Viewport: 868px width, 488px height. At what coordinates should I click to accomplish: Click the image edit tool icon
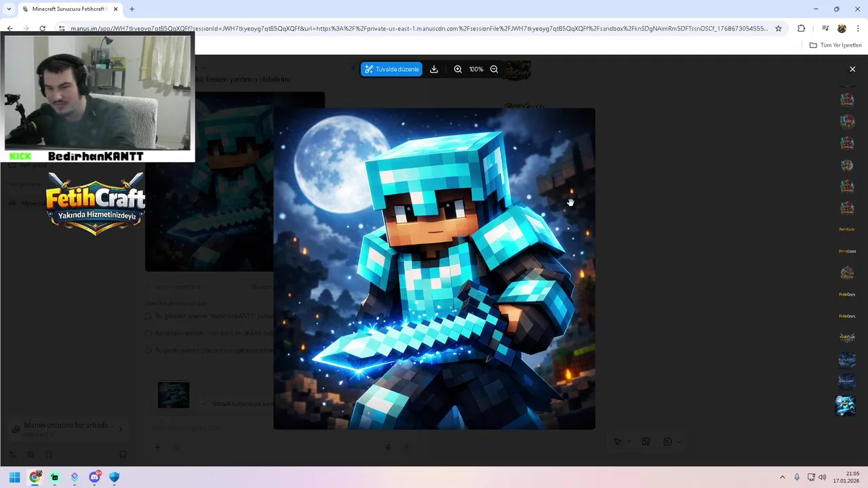tap(646, 442)
